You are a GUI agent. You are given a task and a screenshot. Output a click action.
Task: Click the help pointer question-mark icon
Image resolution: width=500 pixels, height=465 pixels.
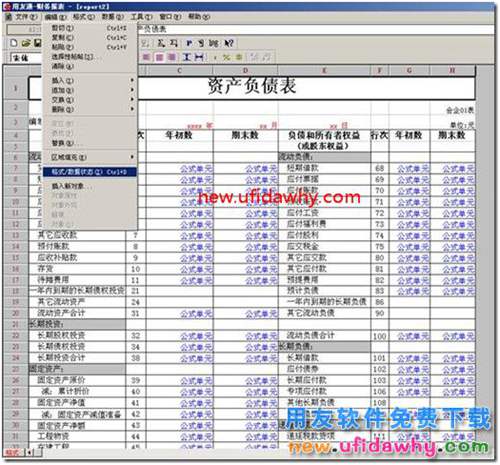coord(229,43)
